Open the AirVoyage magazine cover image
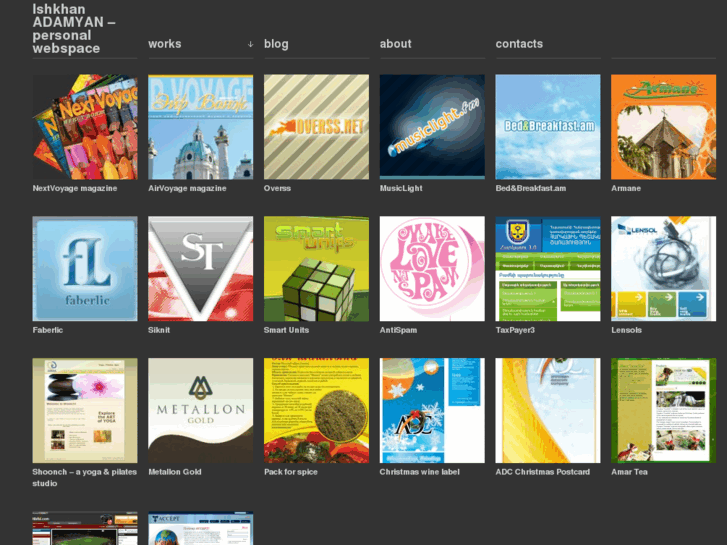 coord(201,127)
